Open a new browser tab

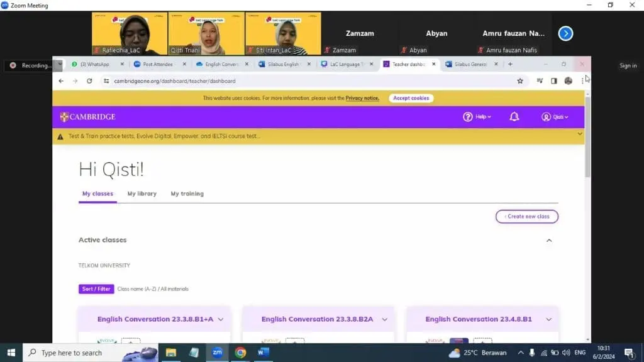point(510,64)
